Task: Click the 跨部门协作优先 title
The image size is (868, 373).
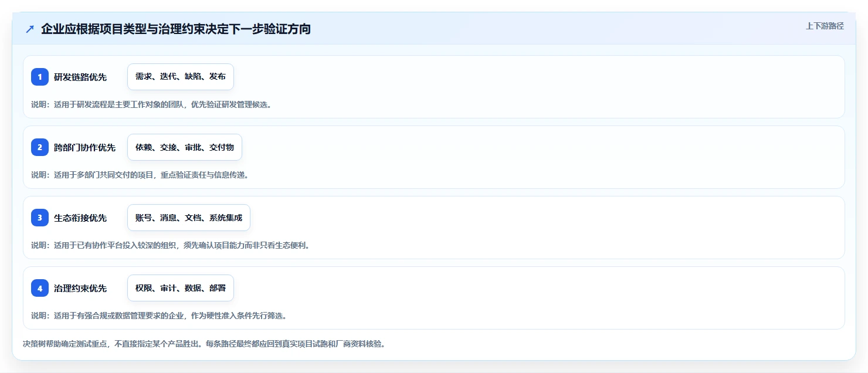Action: 84,147
